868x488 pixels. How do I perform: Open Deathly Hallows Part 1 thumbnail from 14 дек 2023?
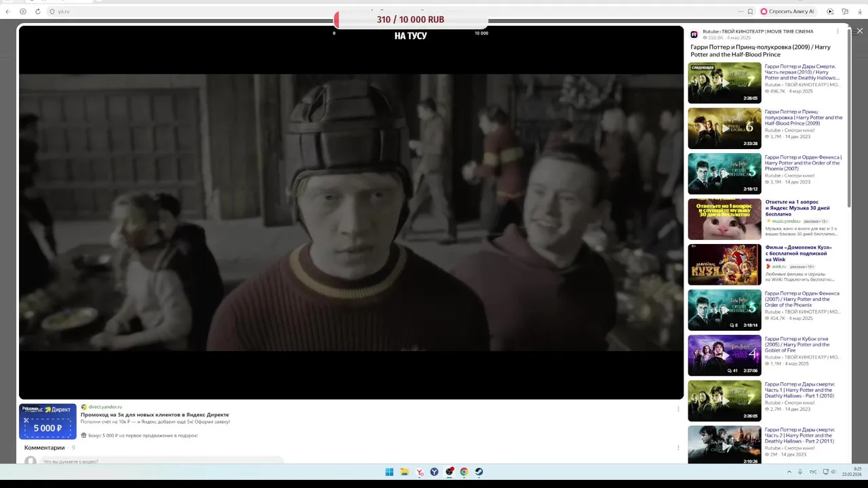tap(724, 401)
